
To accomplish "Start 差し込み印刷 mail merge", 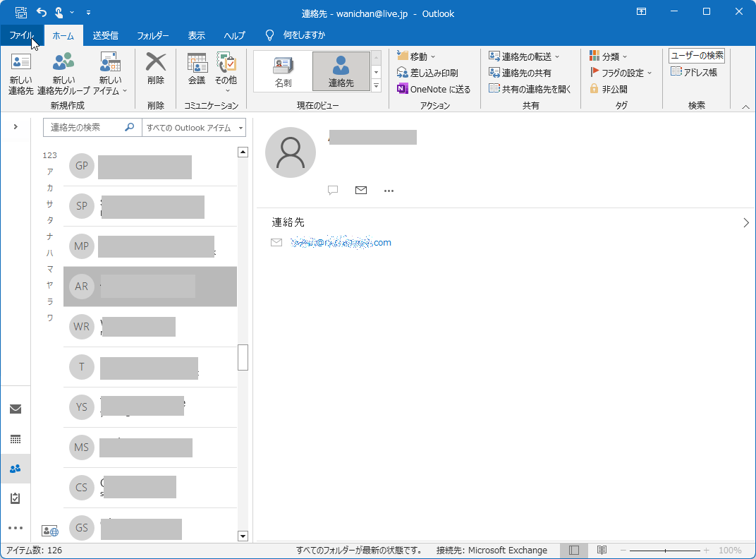I will (427, 73).
